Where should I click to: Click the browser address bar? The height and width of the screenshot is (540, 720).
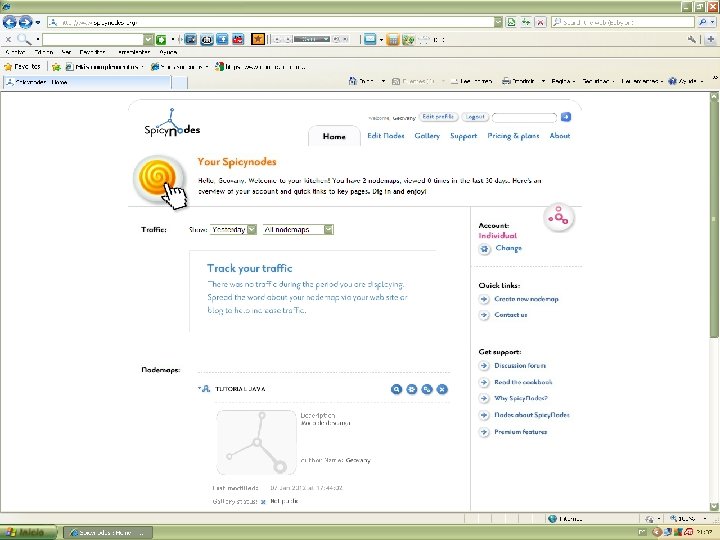click(271, 22)
